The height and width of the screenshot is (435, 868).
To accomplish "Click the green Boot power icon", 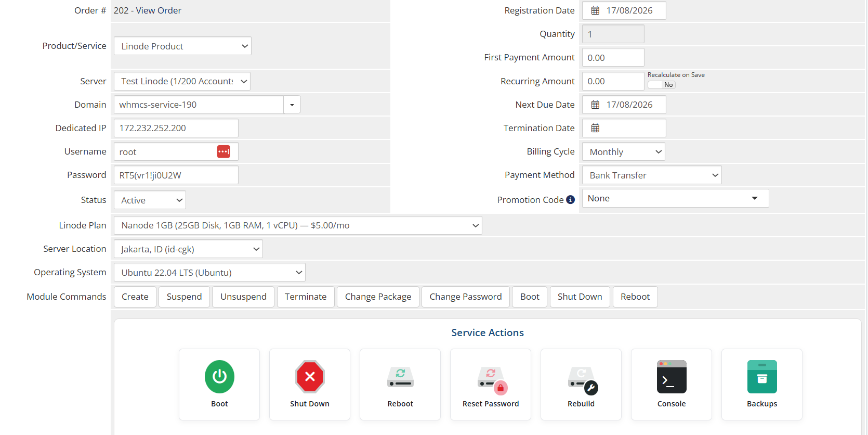I will [219, 377].
